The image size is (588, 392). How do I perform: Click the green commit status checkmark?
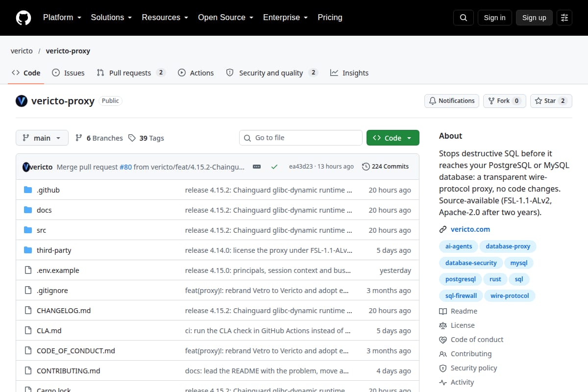[x=274, y=167]
